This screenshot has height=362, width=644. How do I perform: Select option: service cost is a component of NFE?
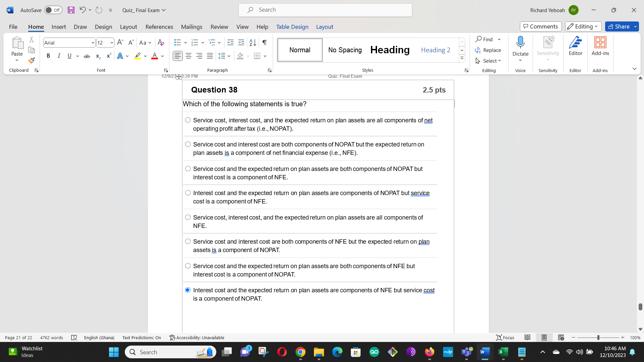[x=188, y=193]
